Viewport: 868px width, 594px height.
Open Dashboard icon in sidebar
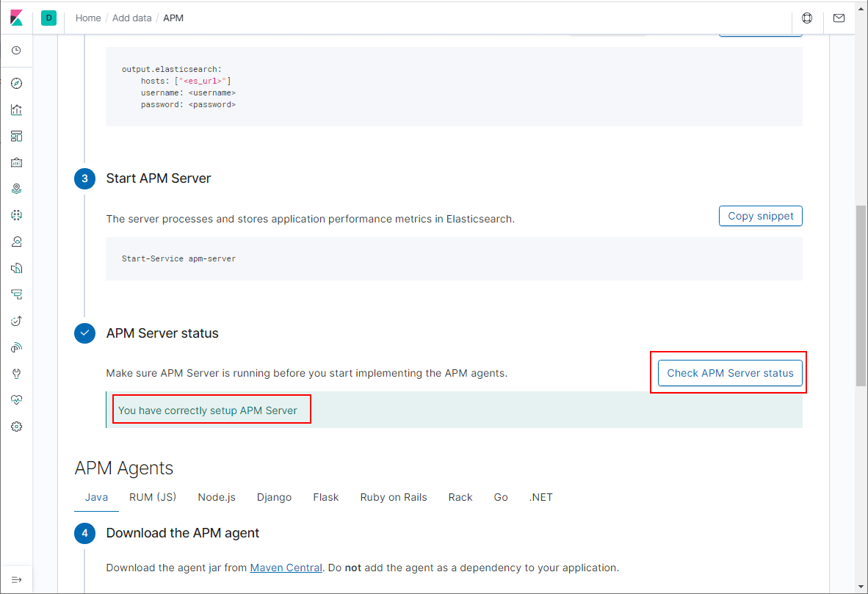pos(17,136)
